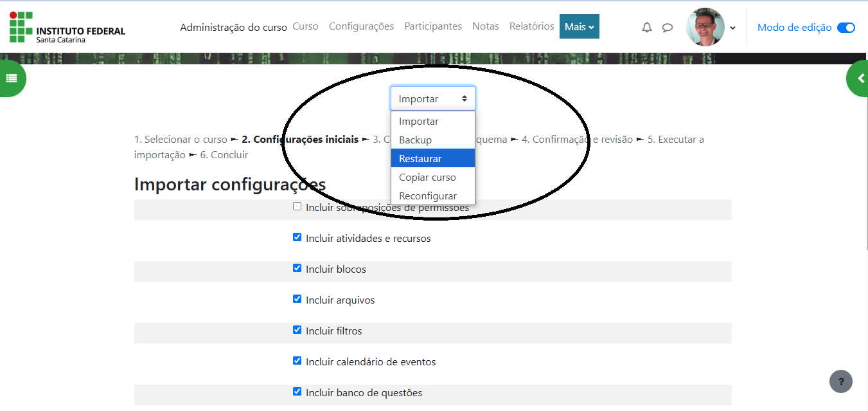The image size is (868, 411).
Task: Check Incluir sobreposições de permissões box
Action: click(297, 206)
